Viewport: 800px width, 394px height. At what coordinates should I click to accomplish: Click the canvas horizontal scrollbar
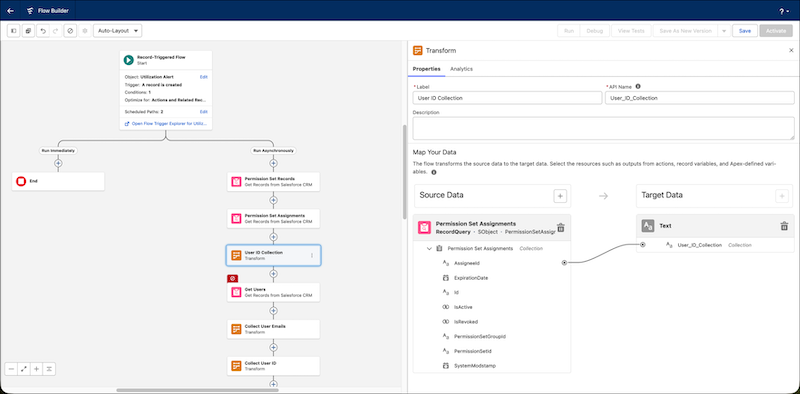tap(197, 390)
